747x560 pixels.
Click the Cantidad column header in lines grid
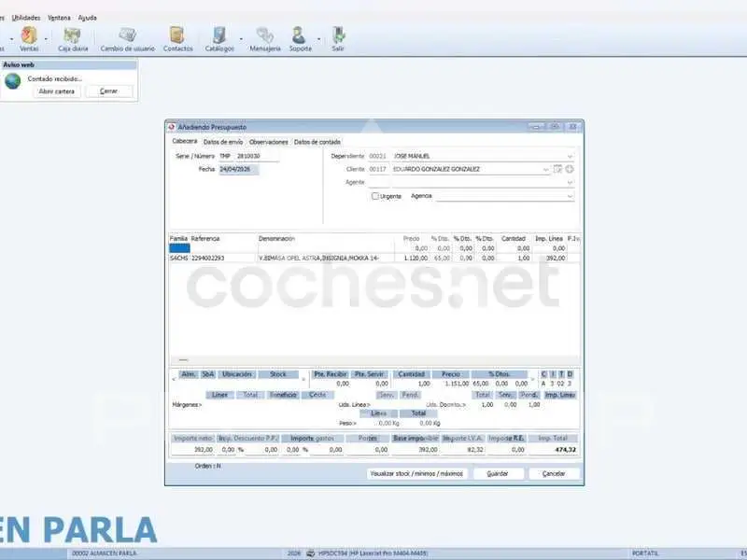pos(513,239)
